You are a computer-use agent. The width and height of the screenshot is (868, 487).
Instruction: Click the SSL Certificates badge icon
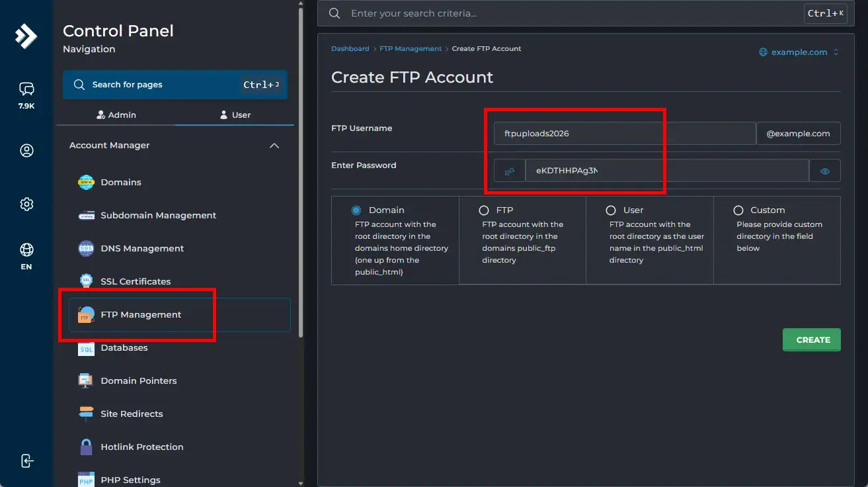[86, 281]
